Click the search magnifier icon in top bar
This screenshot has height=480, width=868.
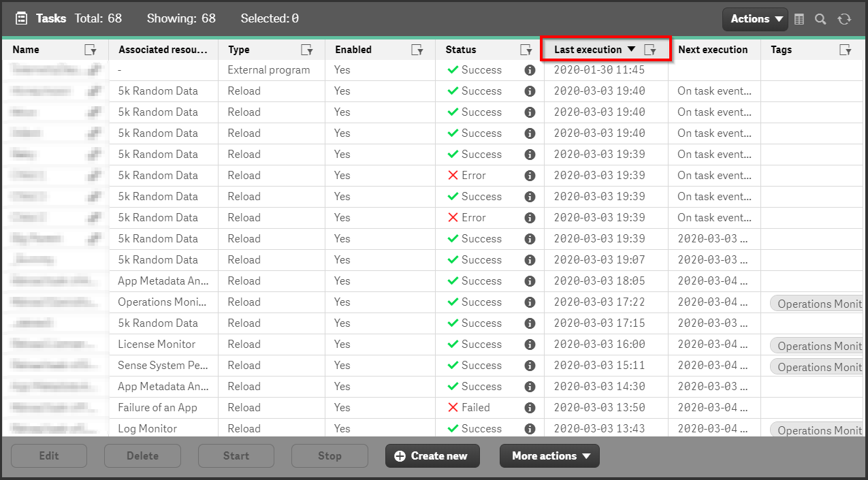click(x=821, y=20)
